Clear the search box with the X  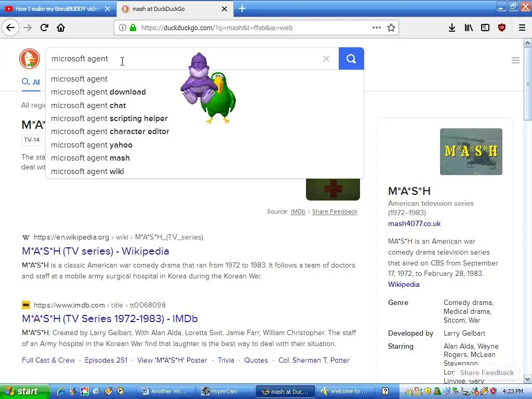click(326, 59)
